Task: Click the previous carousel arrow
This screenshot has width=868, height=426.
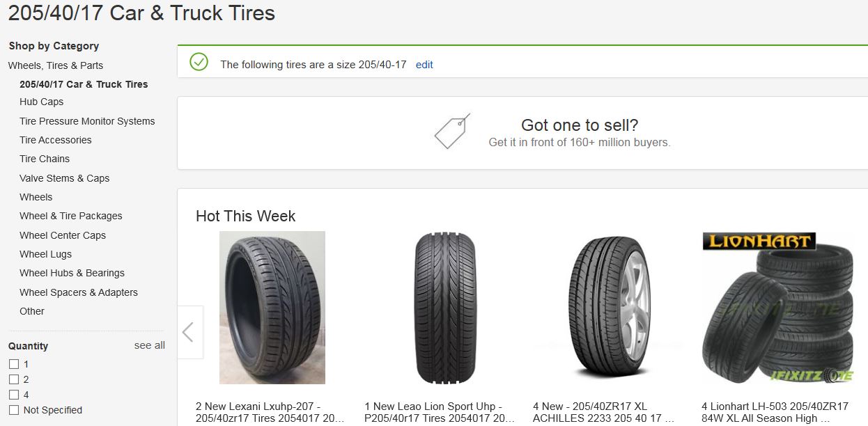Action: [x=190, y=332]
